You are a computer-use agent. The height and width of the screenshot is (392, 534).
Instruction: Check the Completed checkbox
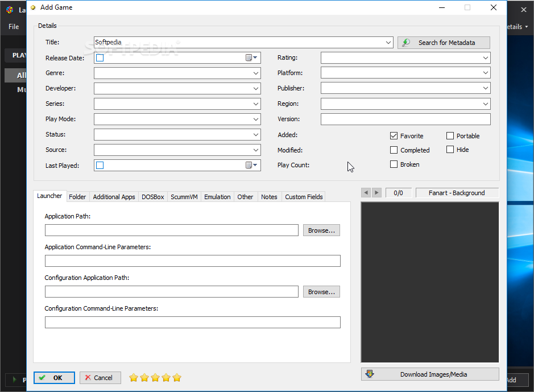point(394,150)
